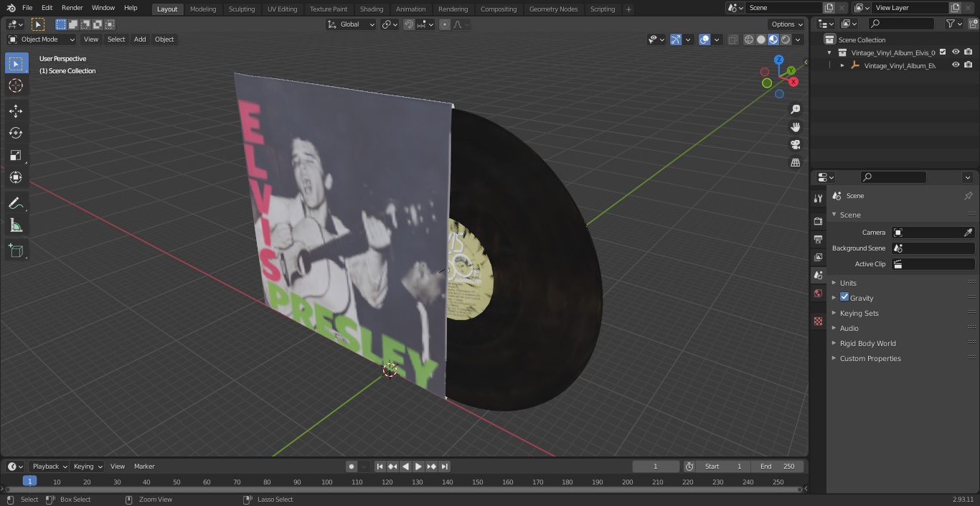Switch orthographic/perspective grid icon
Image resolution: width=980 pixels, height=506 pixels.
click(x=795, y=162)
